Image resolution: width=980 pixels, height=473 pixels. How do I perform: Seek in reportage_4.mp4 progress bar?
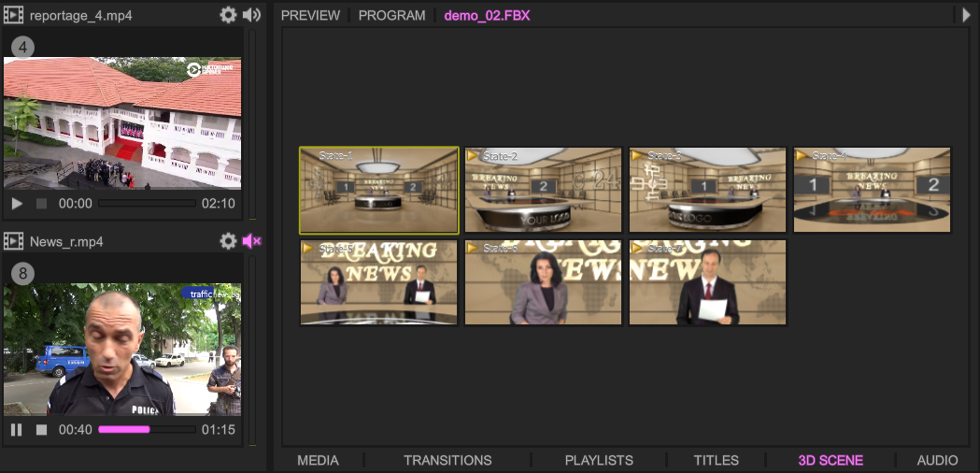147,204
